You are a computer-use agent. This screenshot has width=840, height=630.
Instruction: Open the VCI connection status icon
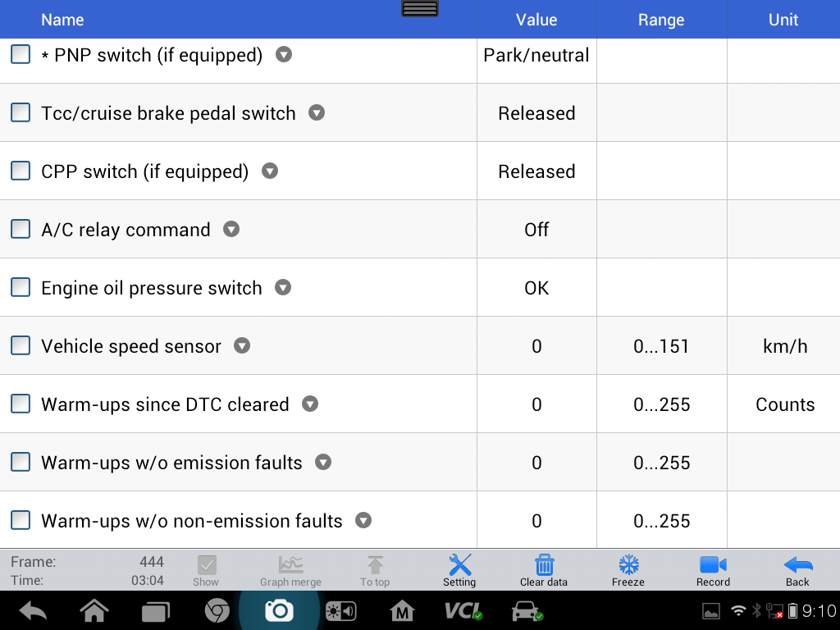(x=463, y=610)
